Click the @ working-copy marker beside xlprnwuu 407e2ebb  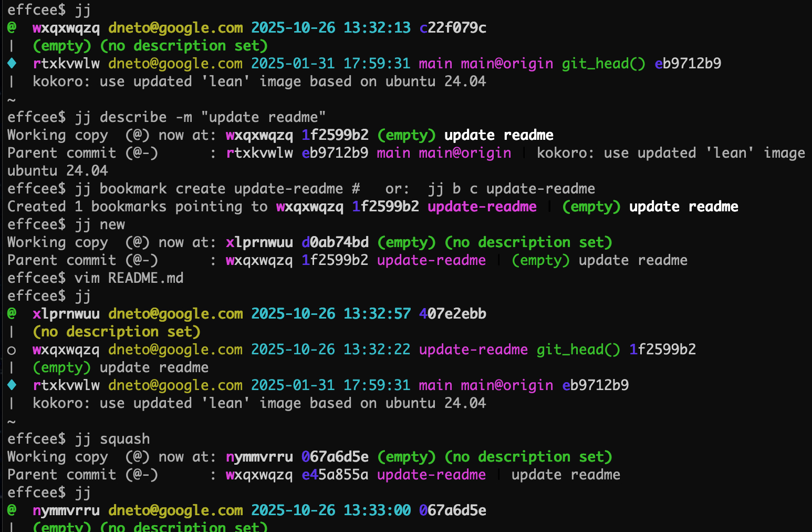click(x=12, y=313)
